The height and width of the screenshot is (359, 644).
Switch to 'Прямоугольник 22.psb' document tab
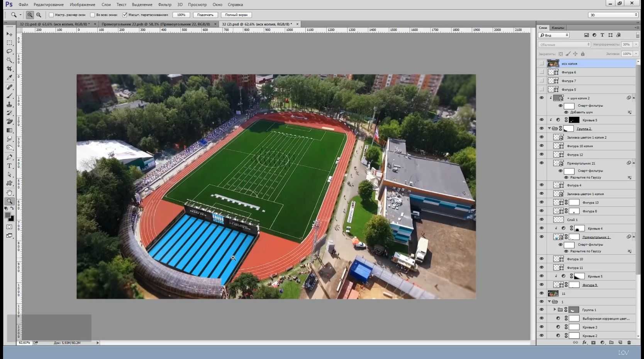[x=156, y=24]
